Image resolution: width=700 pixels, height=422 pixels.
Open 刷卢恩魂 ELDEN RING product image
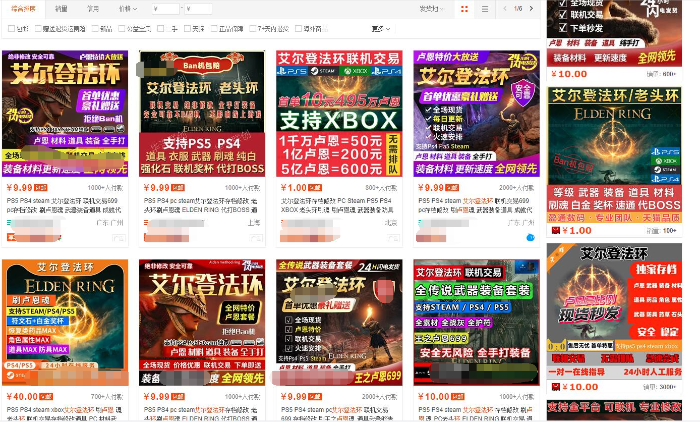[65, 322]
